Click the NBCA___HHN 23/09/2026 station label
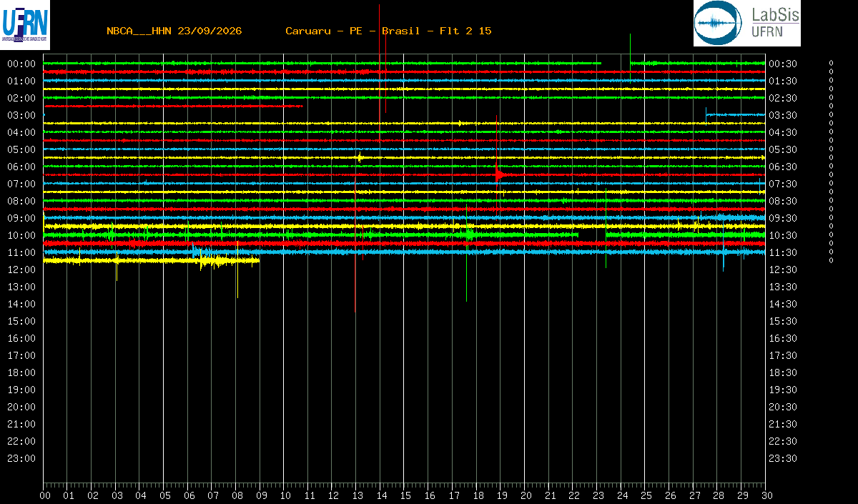 174,31
